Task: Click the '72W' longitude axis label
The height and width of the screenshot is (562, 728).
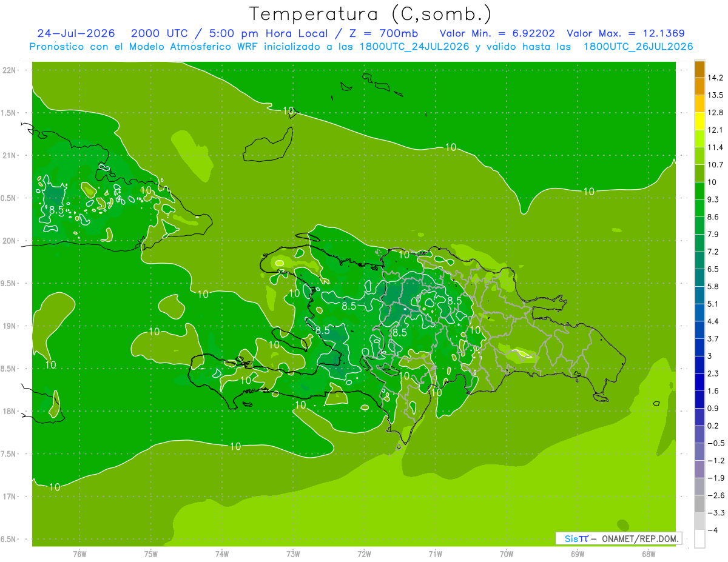Action: (x=364, y=554)
